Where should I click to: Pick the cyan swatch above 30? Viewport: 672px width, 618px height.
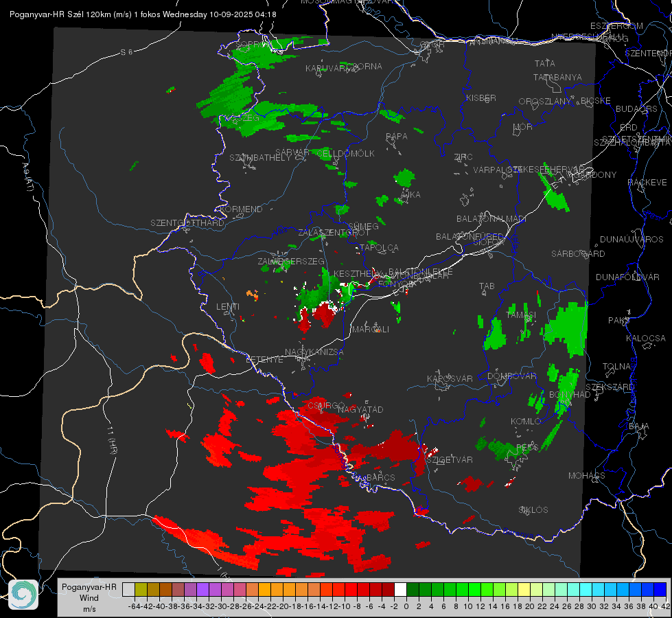599,589
